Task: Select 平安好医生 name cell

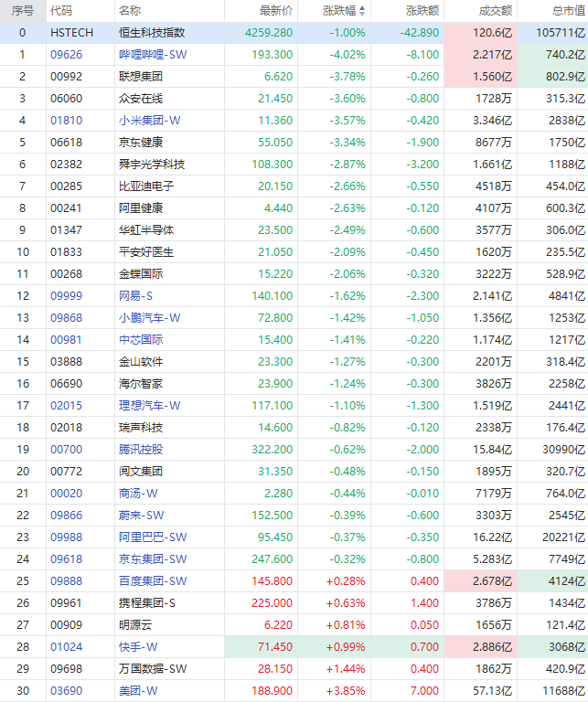Action: click(146, 252)
